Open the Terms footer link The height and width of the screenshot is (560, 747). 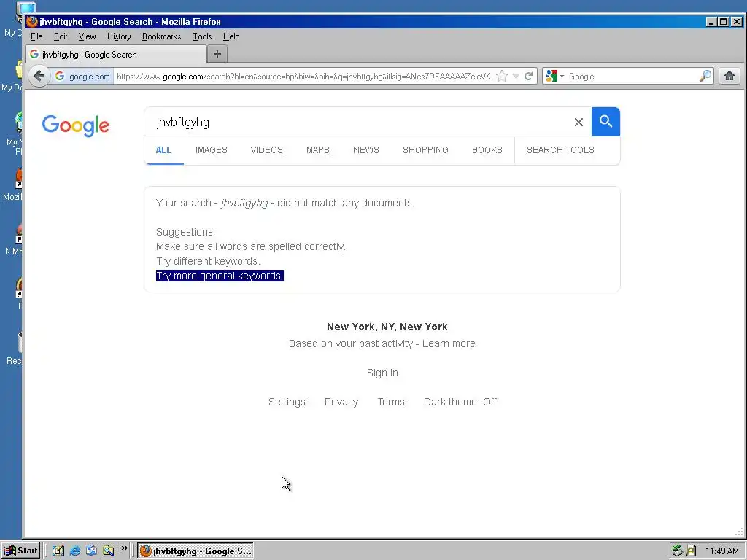click(x=391, y=402)
